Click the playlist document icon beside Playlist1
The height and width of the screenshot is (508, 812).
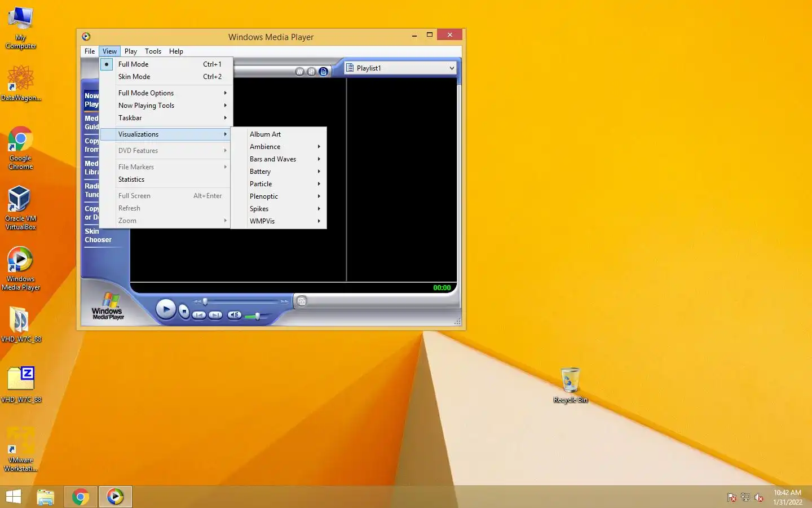[350, 68]
